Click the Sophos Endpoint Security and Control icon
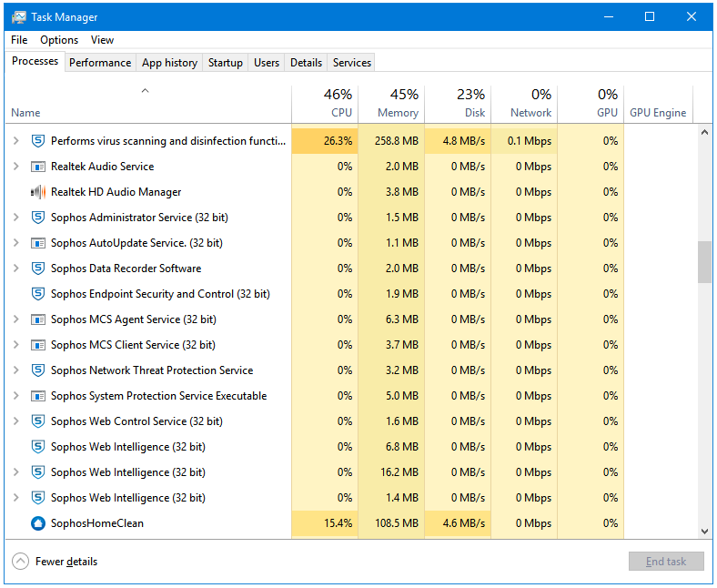 [x=38, y=294]
